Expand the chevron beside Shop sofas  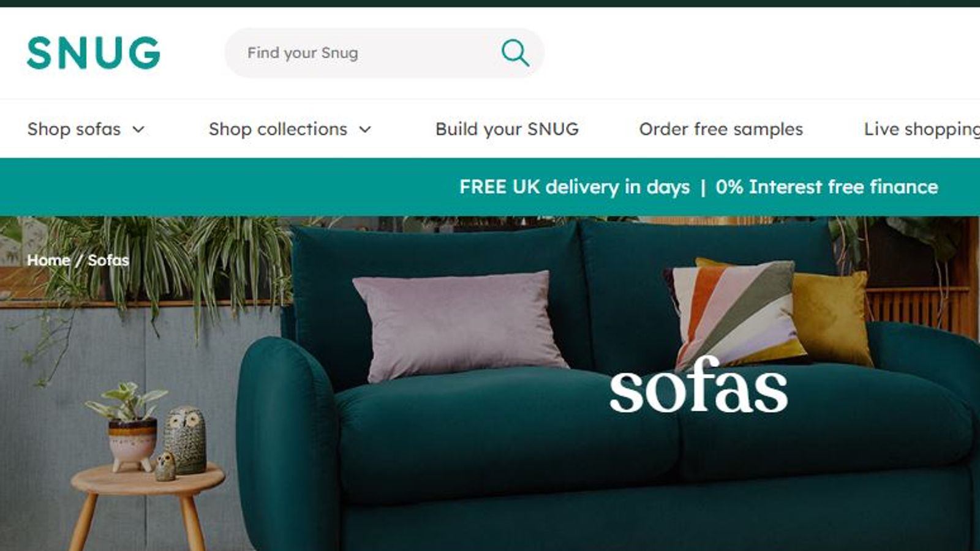[x=139, y=129]
